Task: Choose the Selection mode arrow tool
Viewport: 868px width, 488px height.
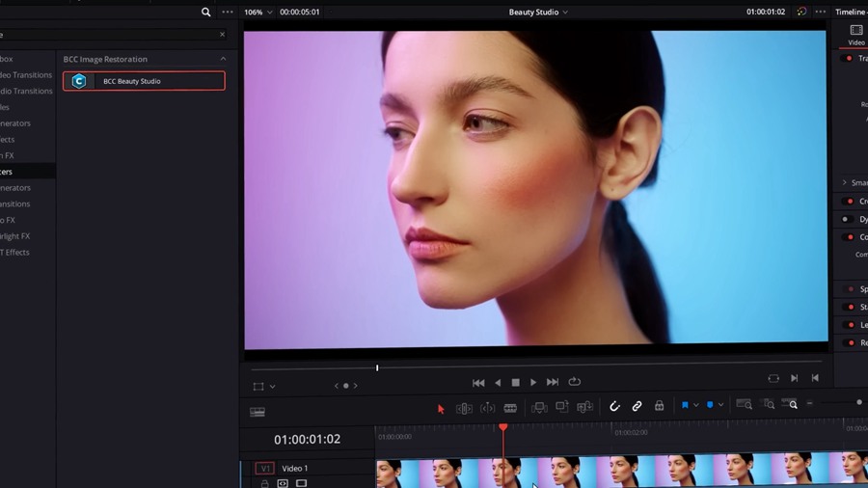Action: [x=441, y=409]
